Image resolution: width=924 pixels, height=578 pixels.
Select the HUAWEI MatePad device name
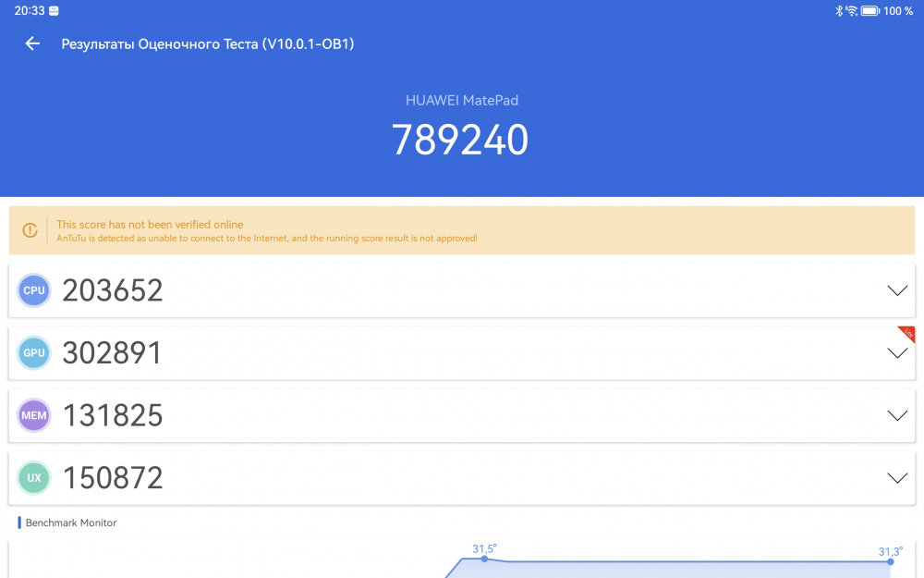pos(462,100)
